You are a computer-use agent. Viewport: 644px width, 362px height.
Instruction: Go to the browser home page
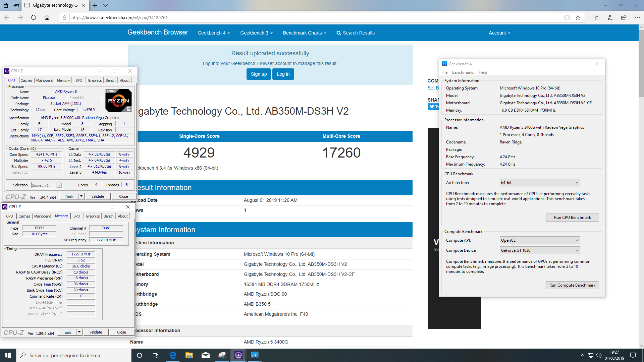point(47,17)
